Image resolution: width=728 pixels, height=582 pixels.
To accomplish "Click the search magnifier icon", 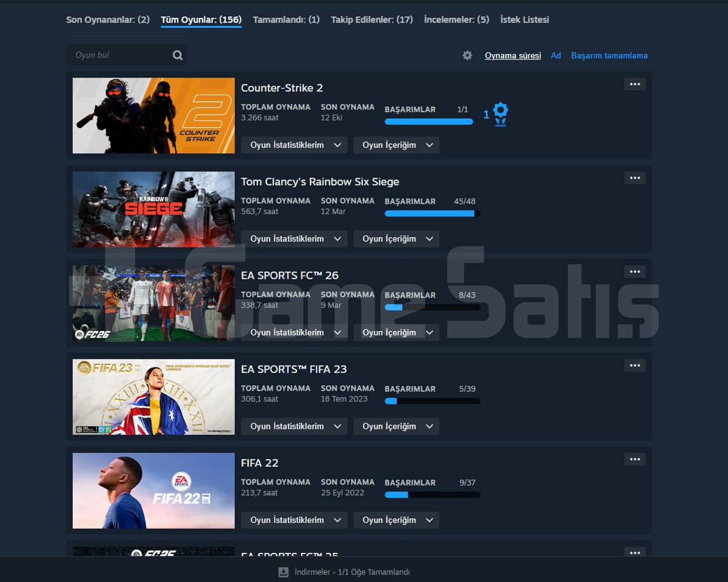I will [177, 55].
